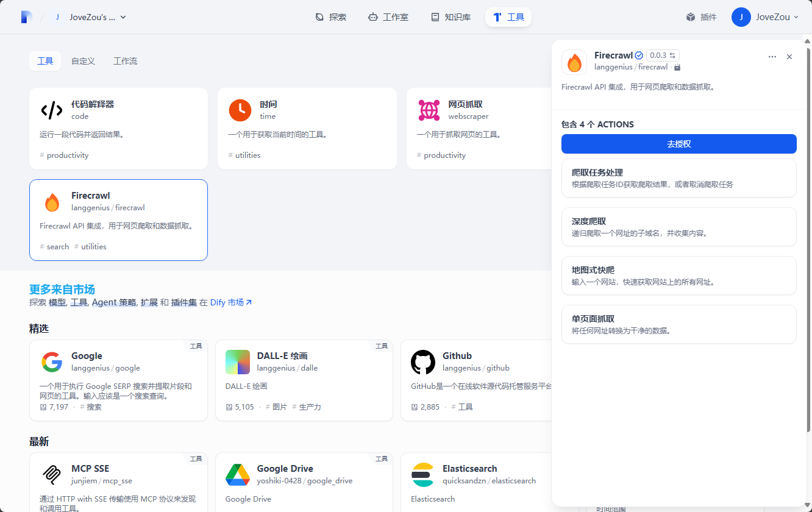Click the search tag on Firecrawl card
Image resolution: width=812 pixels, height=512 pixels.
pos(54,247)
